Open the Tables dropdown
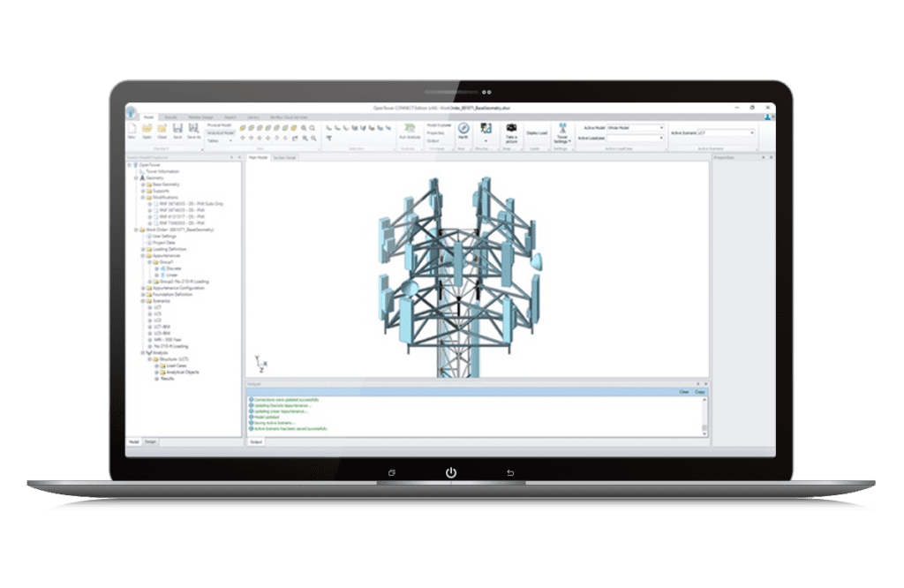Image resolution: width=904 pixels, height=588 pixels. [220, 140]
